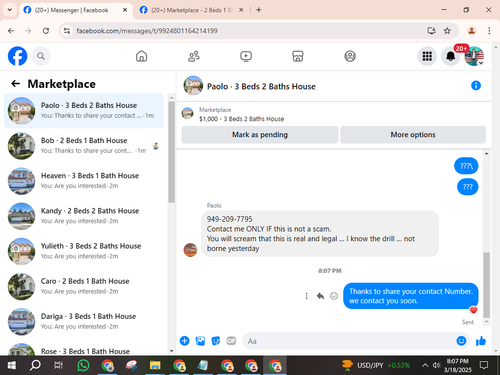
Task: Click the listing thumbnail in the chat header
Action: [193, 86]
